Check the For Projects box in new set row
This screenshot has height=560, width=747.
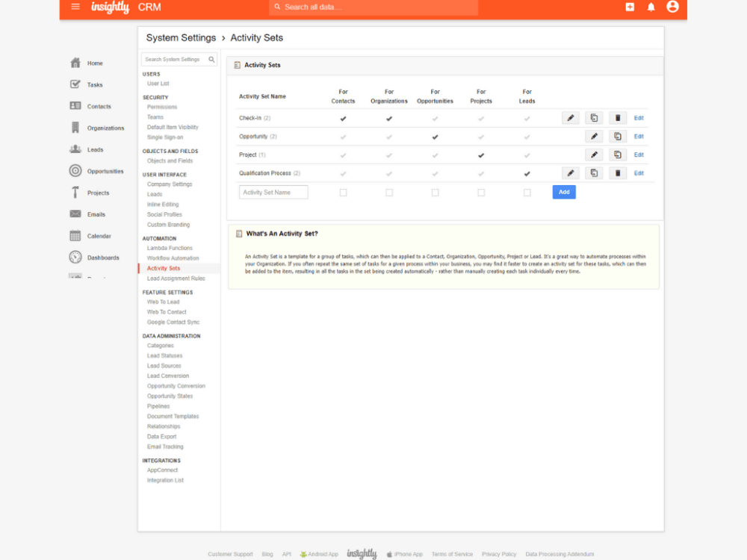481,193
